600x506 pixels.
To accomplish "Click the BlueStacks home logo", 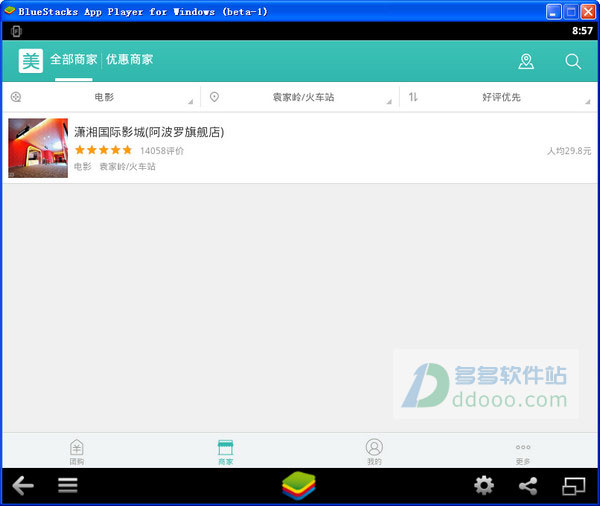I will coord(299,486).
